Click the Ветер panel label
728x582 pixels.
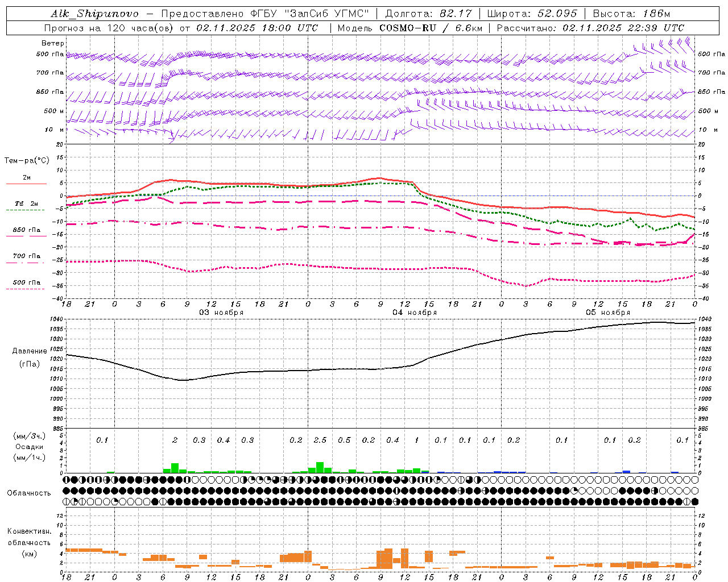(x=53, y=43)
